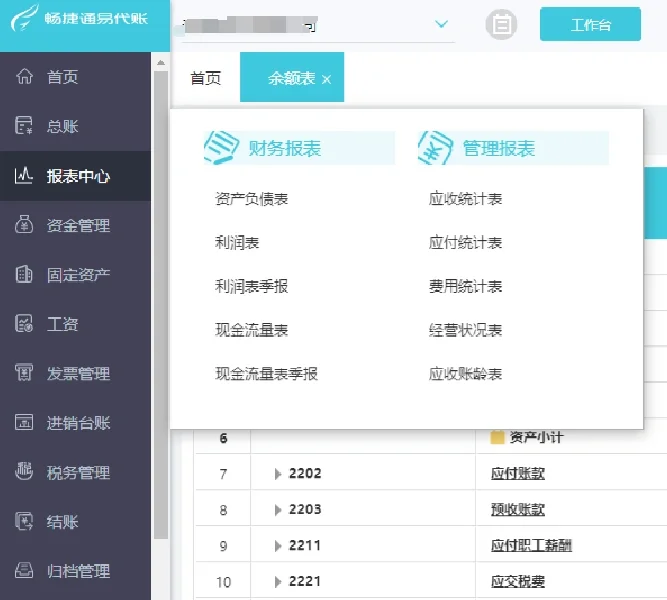Switch to the 首页 tab

[205, 78]
